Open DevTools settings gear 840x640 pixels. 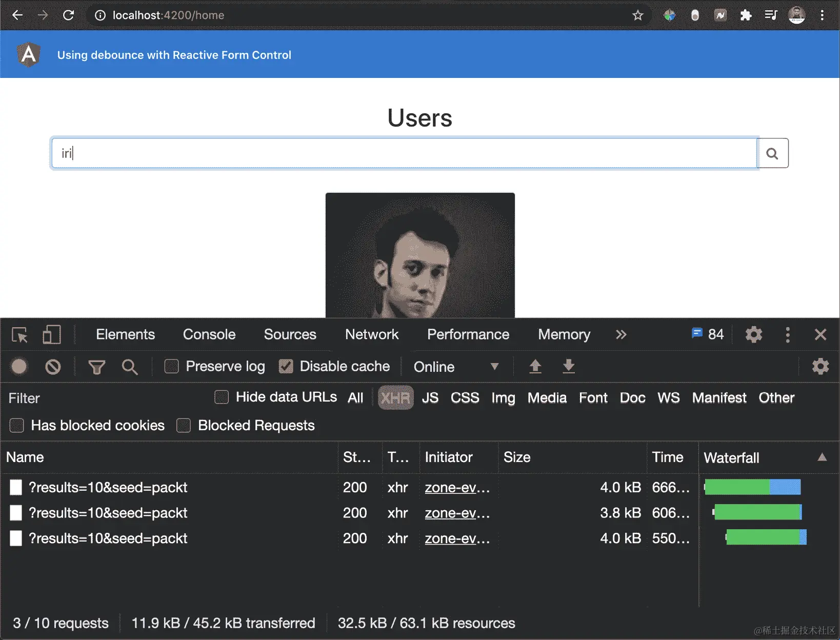click(x=753, y=335)
